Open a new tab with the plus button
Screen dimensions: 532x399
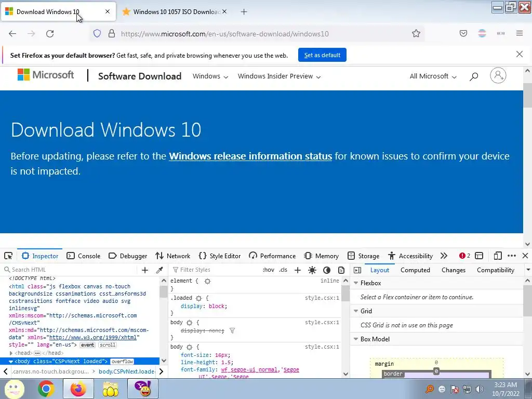pos(244,12)
